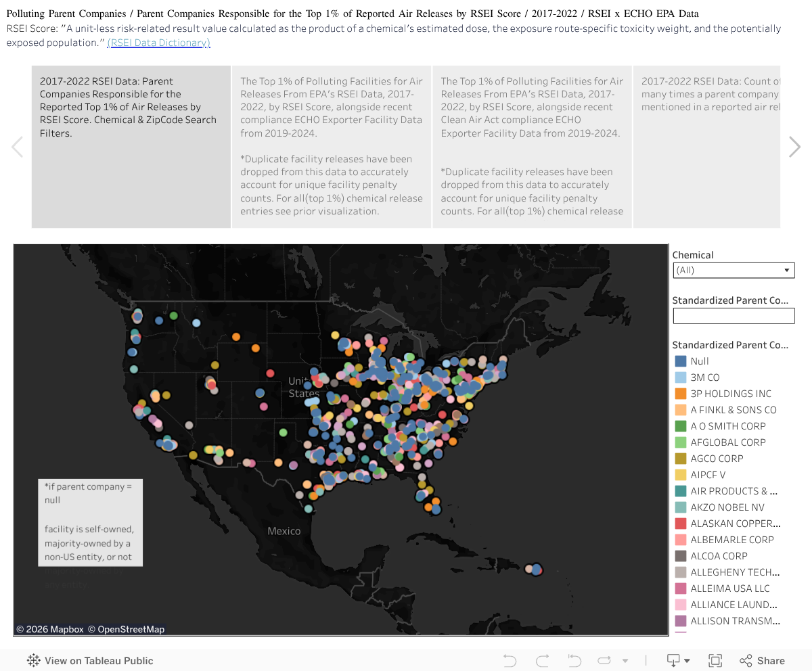Open the Download menu icon
Screen dimensions: 812x671
(678, 661)
